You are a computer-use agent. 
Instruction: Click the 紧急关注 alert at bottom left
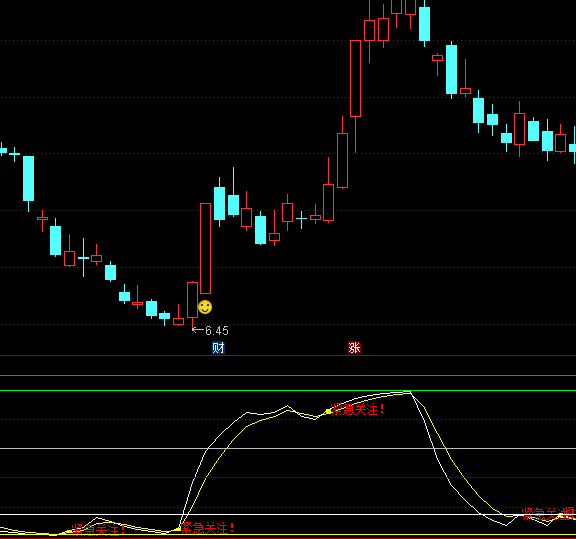98,529
